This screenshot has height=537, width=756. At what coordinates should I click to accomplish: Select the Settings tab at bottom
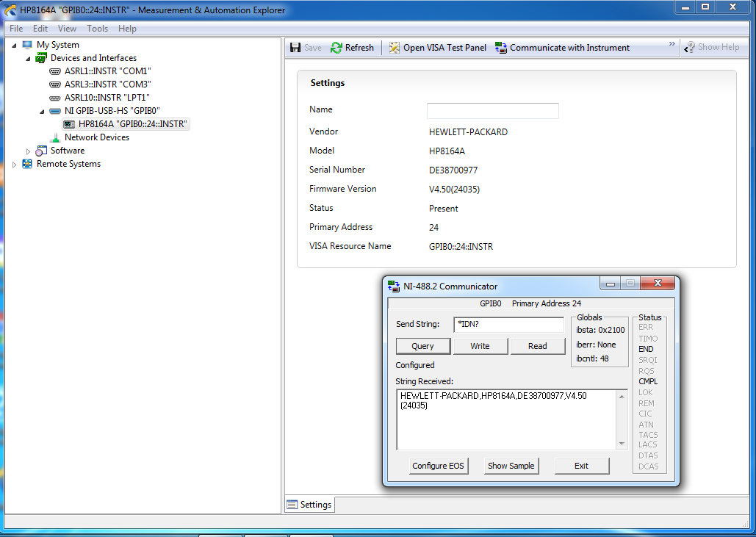click(309, 505)
